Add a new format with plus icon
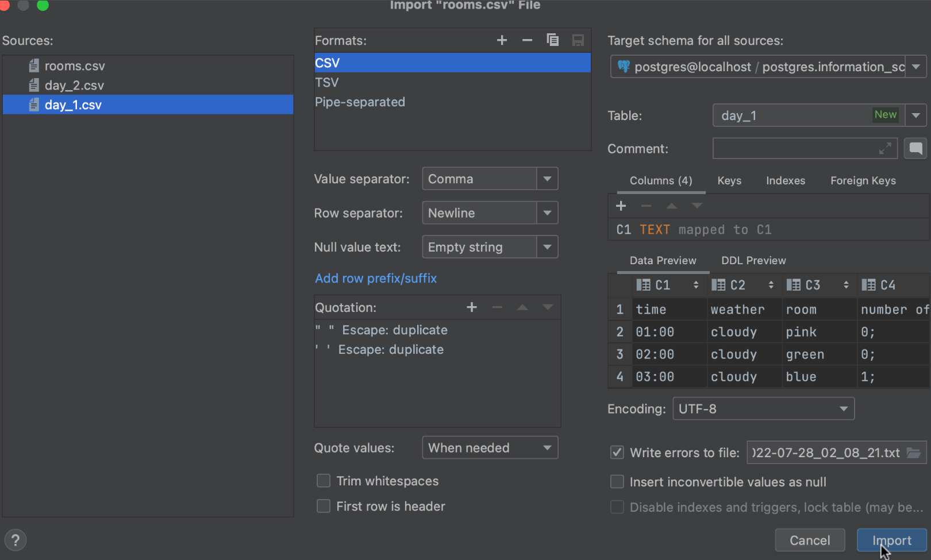This screenshot has height=560, width=931. click(x=502, y=40)
